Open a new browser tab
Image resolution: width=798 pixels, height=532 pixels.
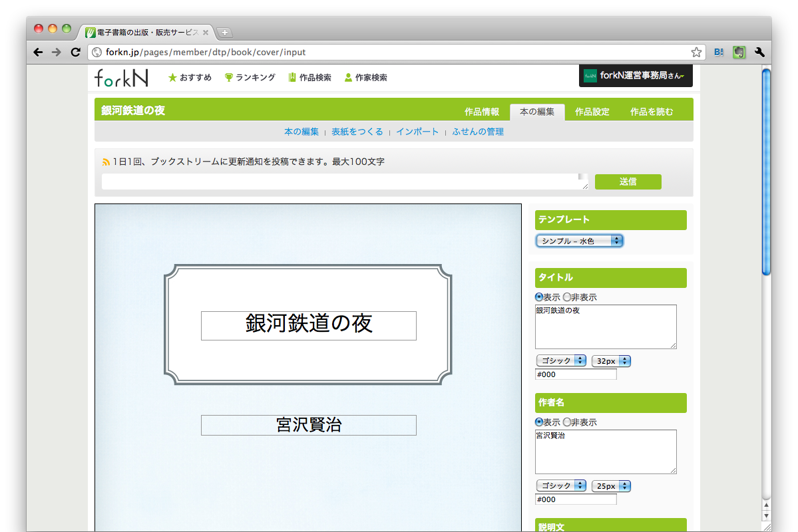[x=224, y=33]
